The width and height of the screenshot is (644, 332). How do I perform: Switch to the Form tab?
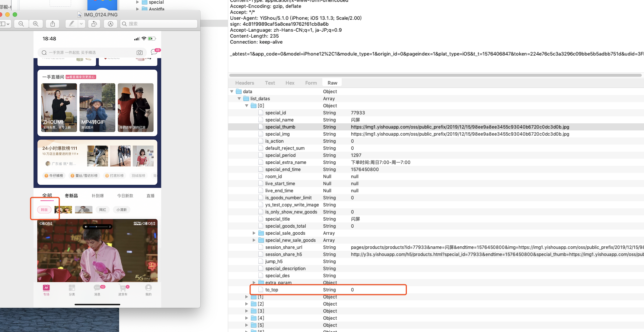pos(311,83)
